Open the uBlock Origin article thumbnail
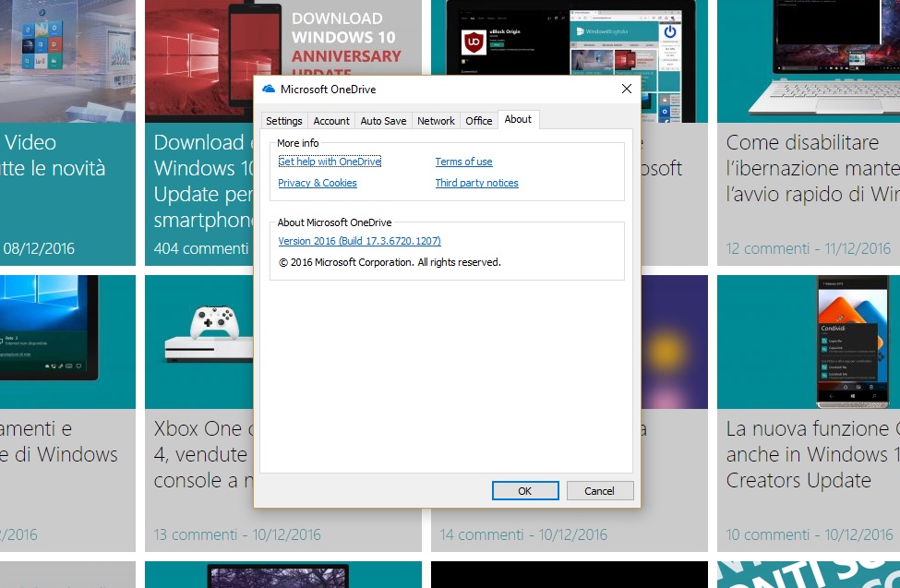Screen dimensions: 900x588 click(x=570, y=37)
